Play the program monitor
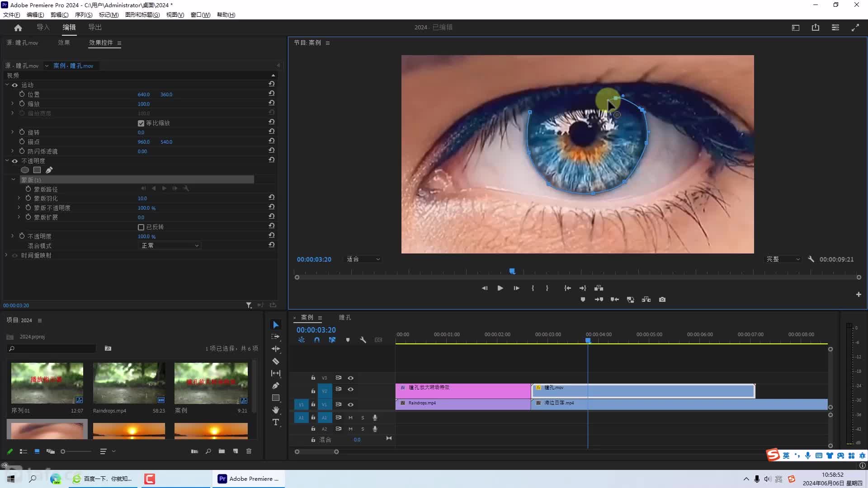 tap(500, 288)
